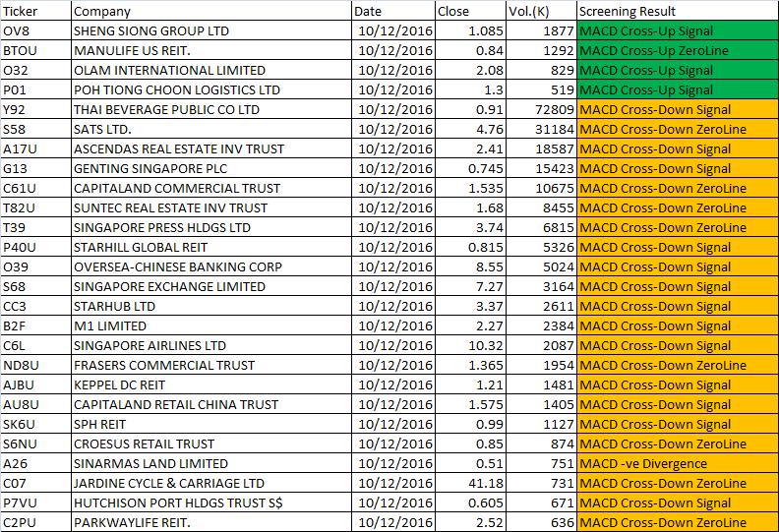Select SINARMAS LAND LIMITED cell
The image size is (779, 532).
pos(211,463)
